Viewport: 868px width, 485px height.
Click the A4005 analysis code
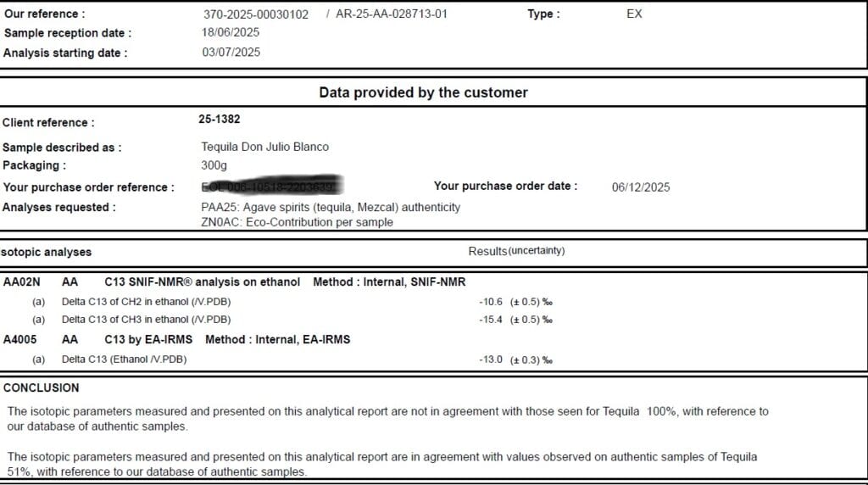tap(20, 339)
